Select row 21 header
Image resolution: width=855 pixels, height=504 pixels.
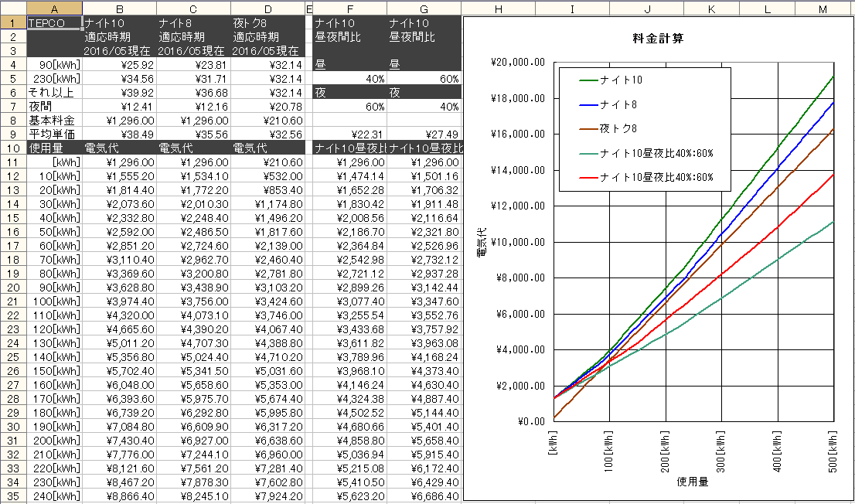tap(13, 301)
